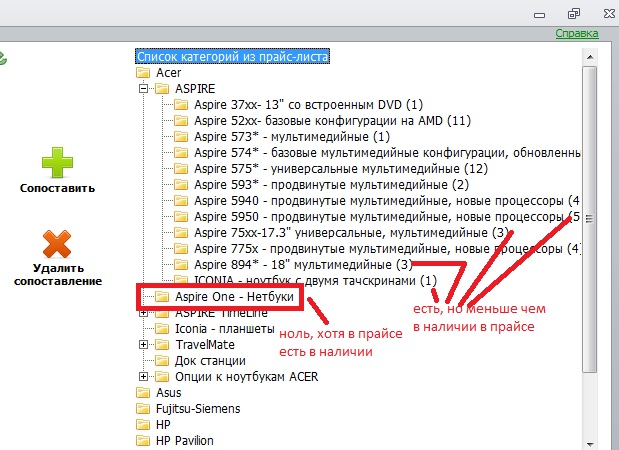
Task: Click folder icon of Aspire One - Нетбуки
Action: (162, 296)
